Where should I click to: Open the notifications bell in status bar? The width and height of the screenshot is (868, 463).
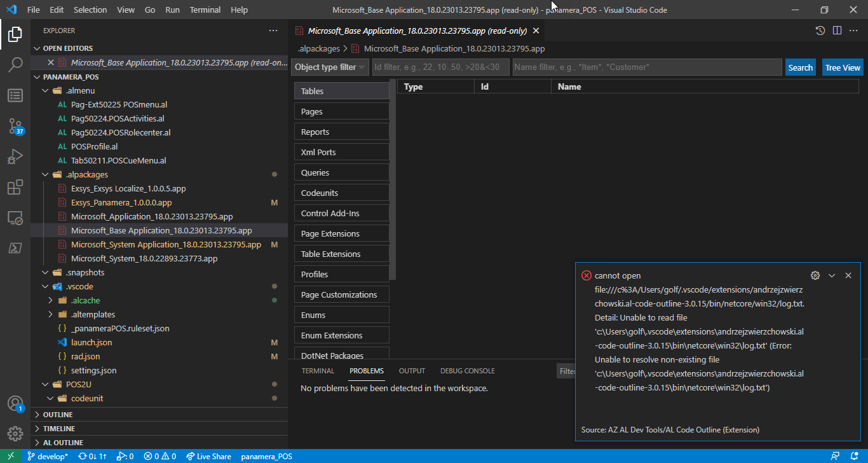[853, 456]
